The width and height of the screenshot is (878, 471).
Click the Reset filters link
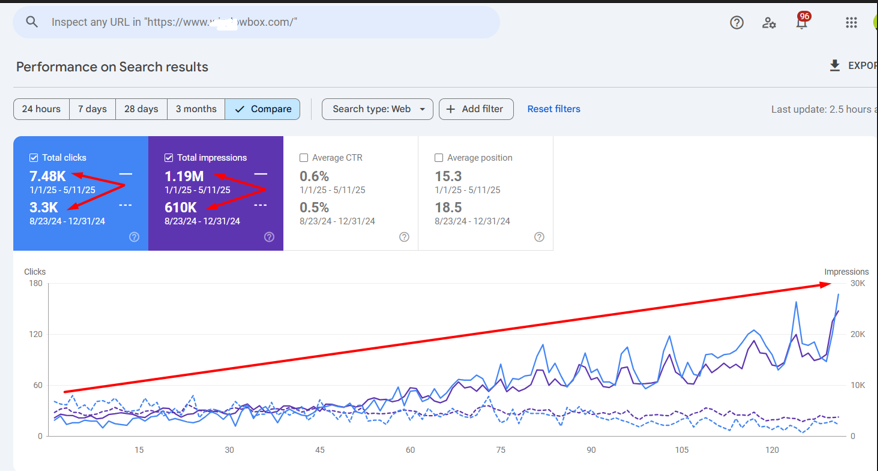553,109
